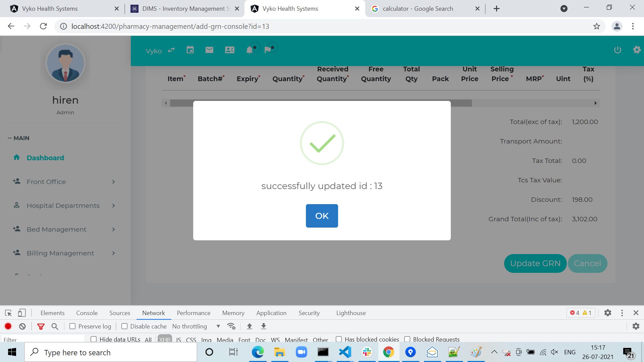This screenshot has height=362, width=644.
Task: Open Visual Studio Code from the taskbar
Action: click(x=345, y=352)
